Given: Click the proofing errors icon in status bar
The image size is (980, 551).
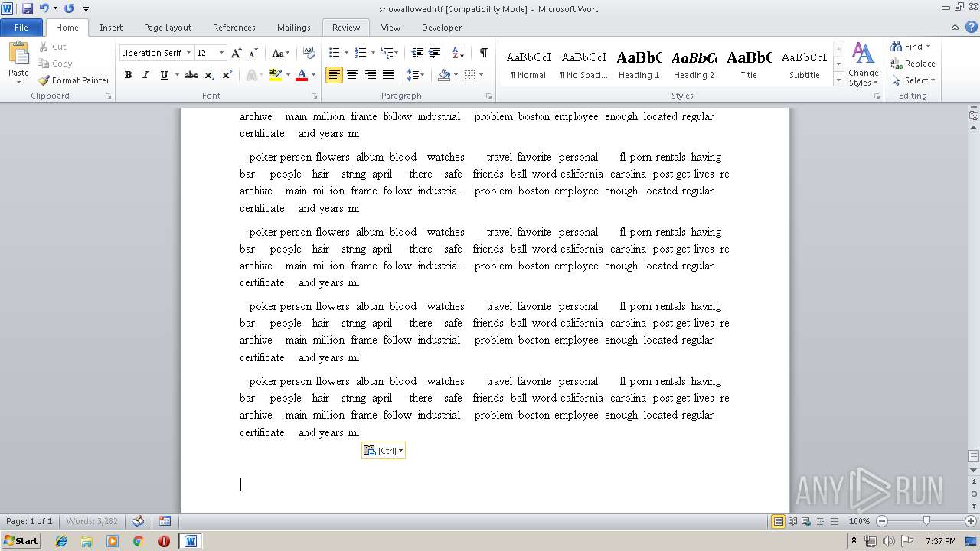Looking at the screenshot, I should (138, 521).
